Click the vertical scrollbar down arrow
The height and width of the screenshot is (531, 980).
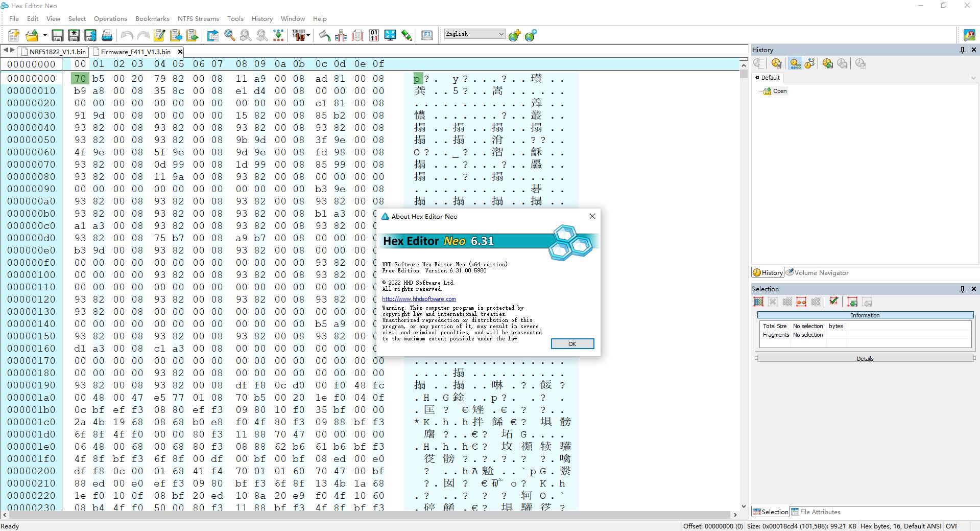tap(743, 506)
